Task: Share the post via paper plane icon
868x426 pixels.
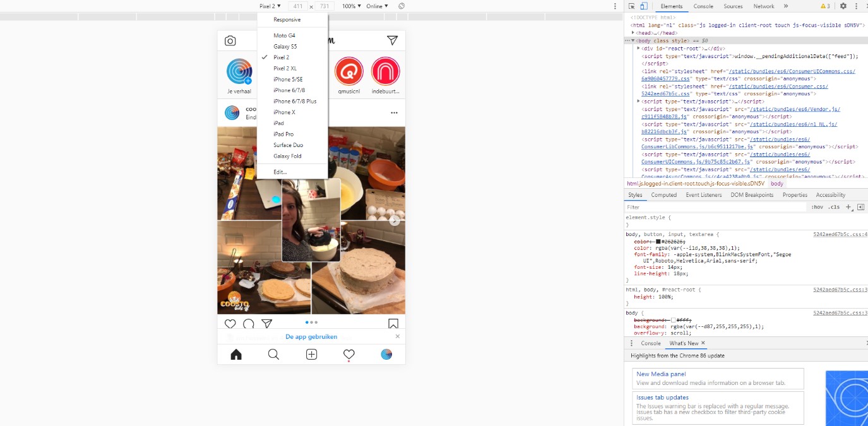Action: tap(267, 324)
